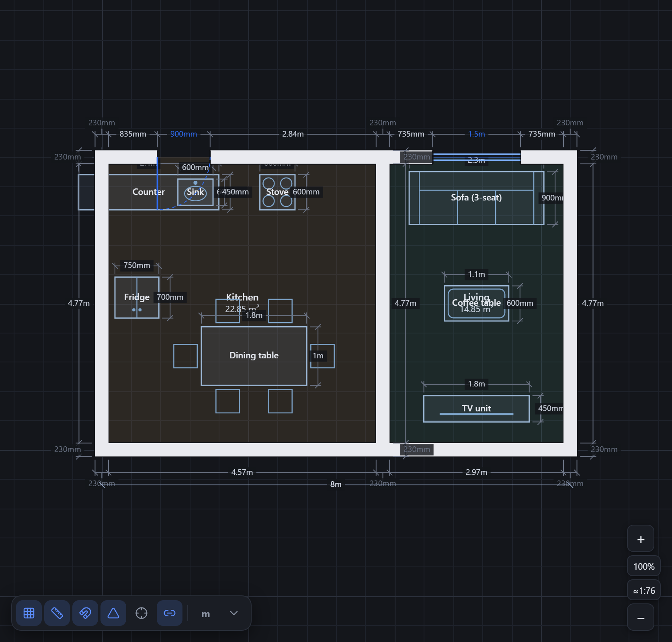The image size is (672, 642).
Task: Click the 450mm sink dimension label
Action: (x=235, y=192)
